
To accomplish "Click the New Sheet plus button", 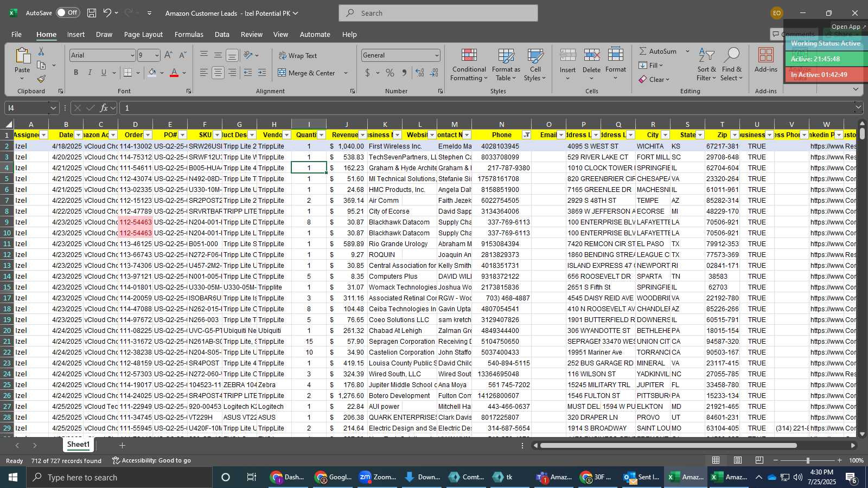I will click(122, 445).
